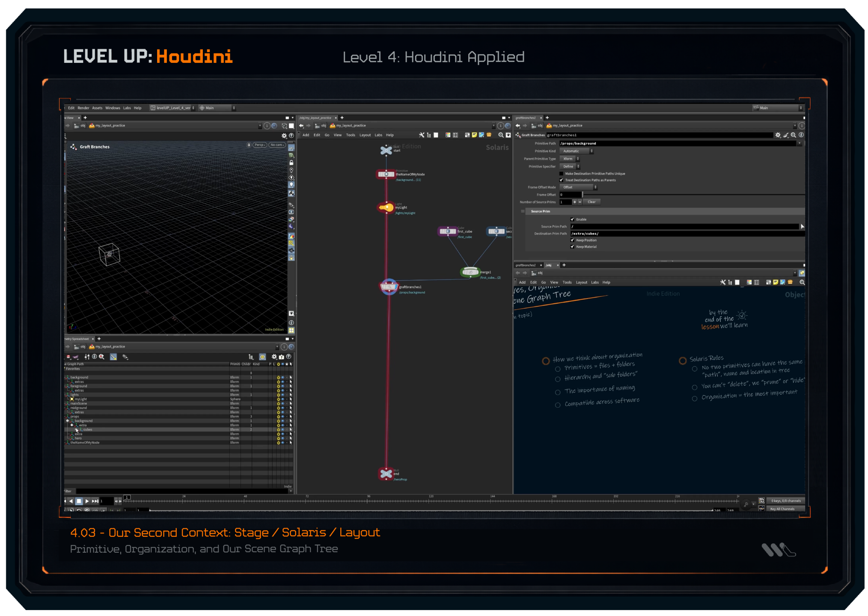The width and height of the screenshot is (868, 616).
Task: Collapse the props background tree item
Action: tap(67, 421)
